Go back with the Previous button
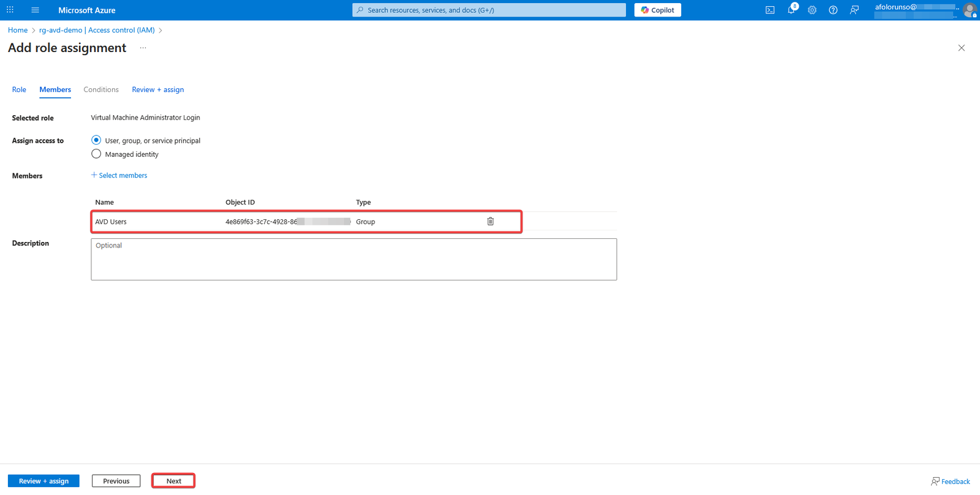980x495 pixels. pyautogui.click(x=116, y=481)
